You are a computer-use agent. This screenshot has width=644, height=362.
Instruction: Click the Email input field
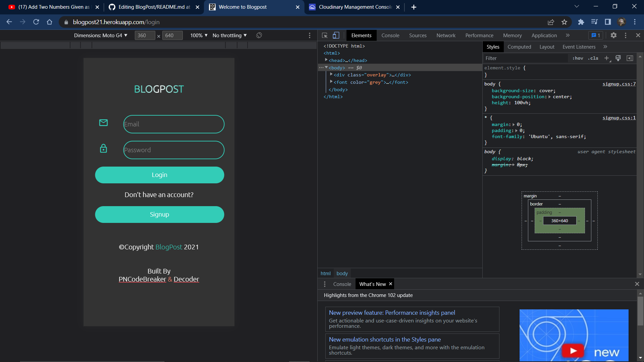click(x=174, y=124)
